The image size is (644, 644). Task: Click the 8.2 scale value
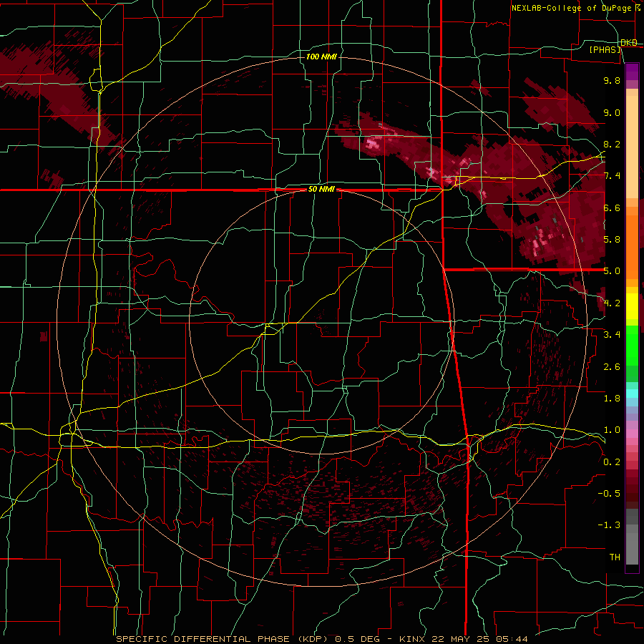click(x=612, y=144)
